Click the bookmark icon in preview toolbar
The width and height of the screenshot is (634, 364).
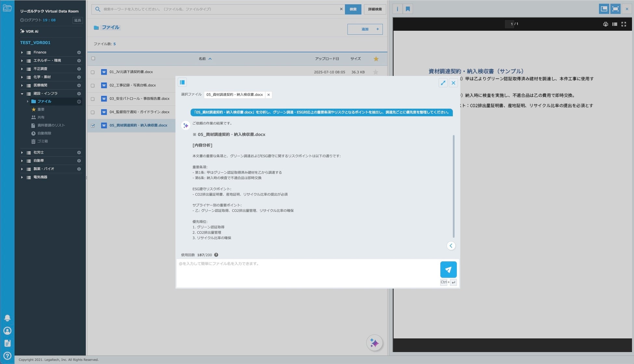click(x=408, y=9)
